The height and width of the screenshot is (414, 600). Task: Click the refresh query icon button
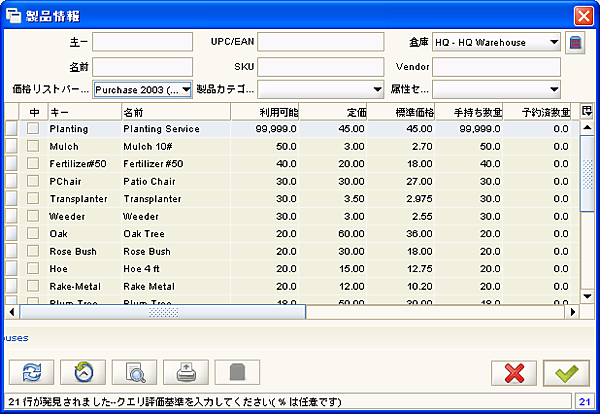tap(31, 372)
